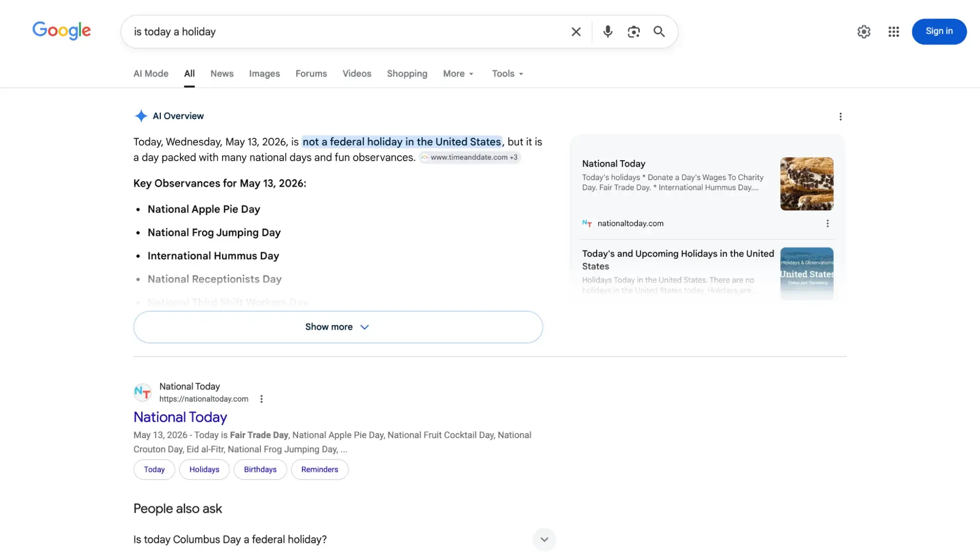Start voice search with microphone icon

tap(607, 32)
